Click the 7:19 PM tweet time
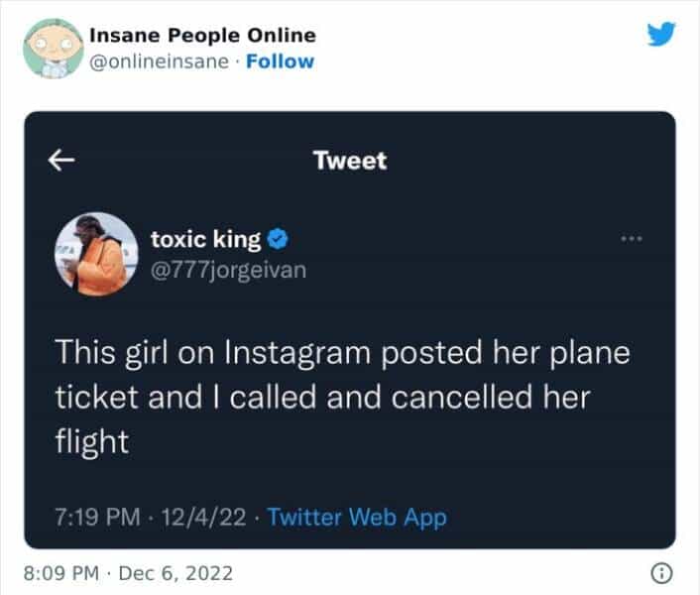The image size is (700, 595). tap(92, 517)
